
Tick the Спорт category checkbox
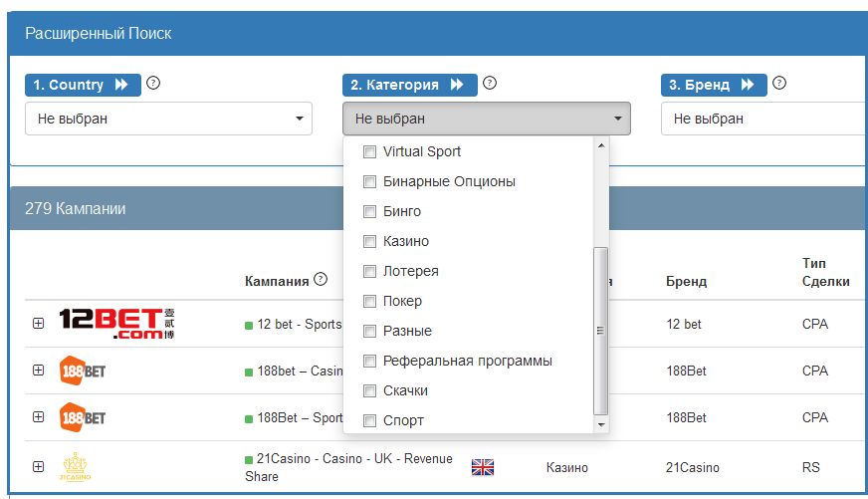pyautogui.click(x=369, y=420)
